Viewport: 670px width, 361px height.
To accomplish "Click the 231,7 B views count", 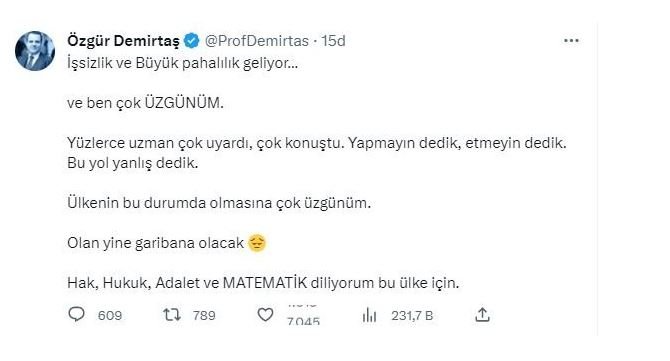I will click(x=412, y=316).
